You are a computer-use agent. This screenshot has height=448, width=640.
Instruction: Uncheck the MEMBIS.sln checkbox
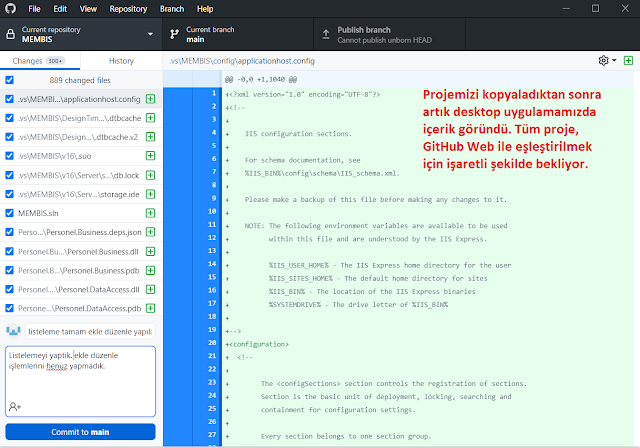tap(9, 213)
